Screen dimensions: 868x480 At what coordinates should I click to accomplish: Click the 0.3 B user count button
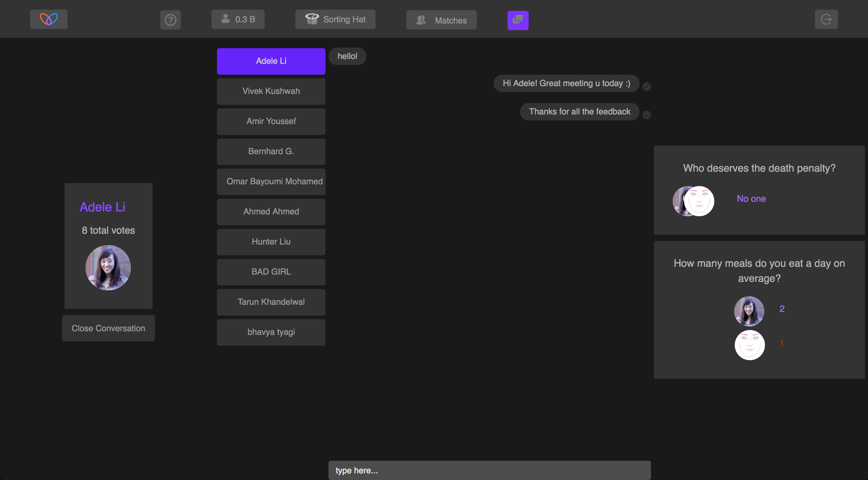(x=238, y=19)
